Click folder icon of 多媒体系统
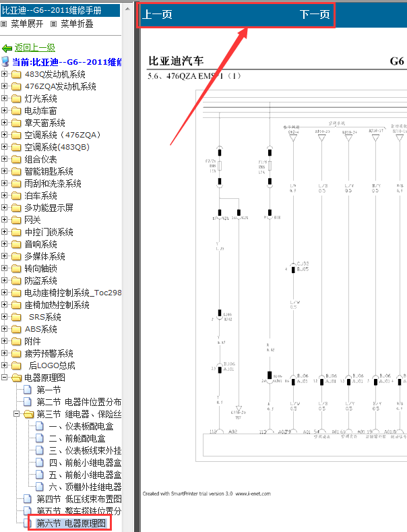Viewport: 407px width, 532px height. 16,256
